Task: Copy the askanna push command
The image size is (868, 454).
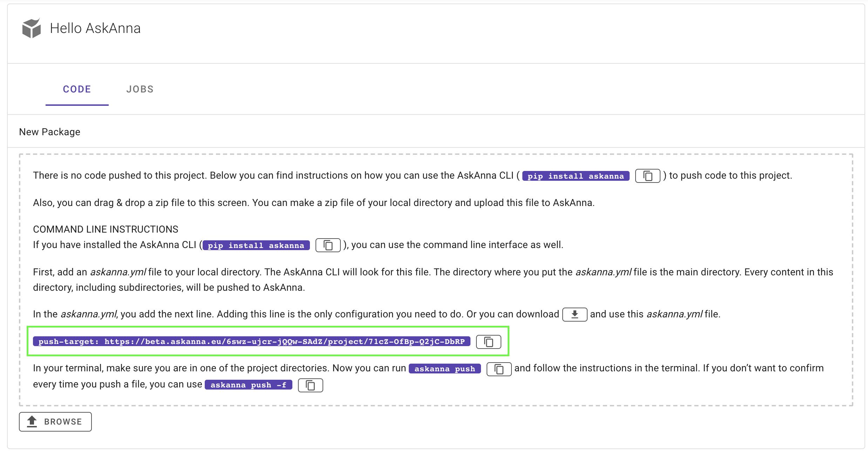Action: click(x=499, y=369)
